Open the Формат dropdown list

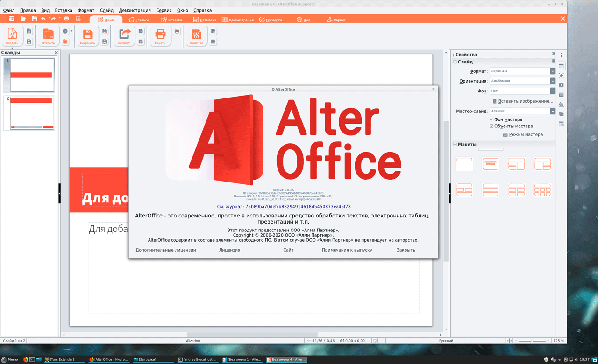point(553,71)
